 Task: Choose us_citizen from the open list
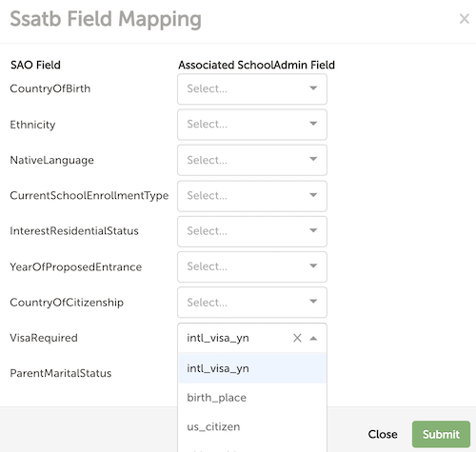coord(252,426)
